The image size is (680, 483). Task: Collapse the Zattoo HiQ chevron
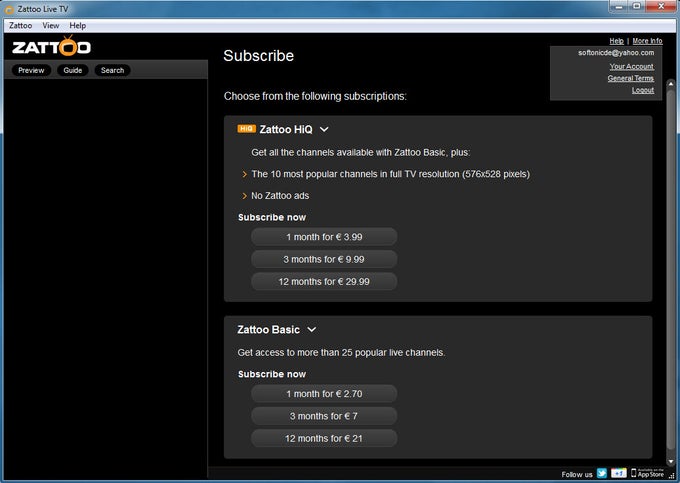[324, 129]
